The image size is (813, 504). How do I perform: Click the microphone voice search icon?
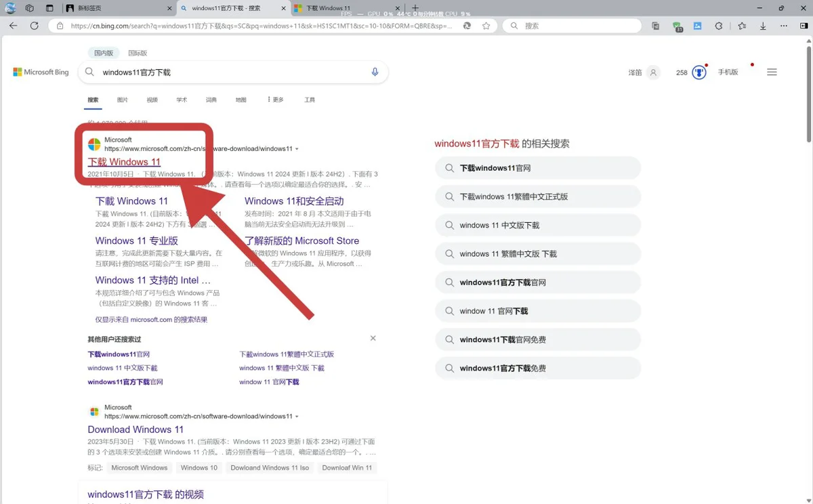click(x=375, y=72)
